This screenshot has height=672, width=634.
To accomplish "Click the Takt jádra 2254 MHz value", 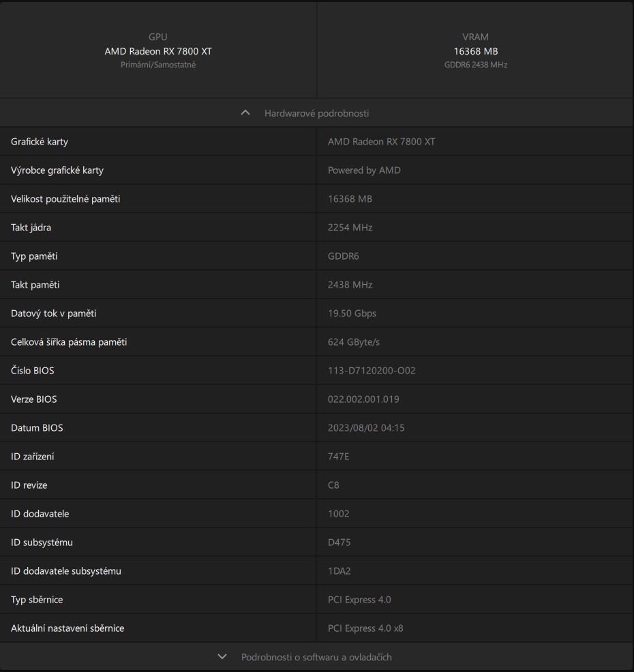I will coord(350,228).
